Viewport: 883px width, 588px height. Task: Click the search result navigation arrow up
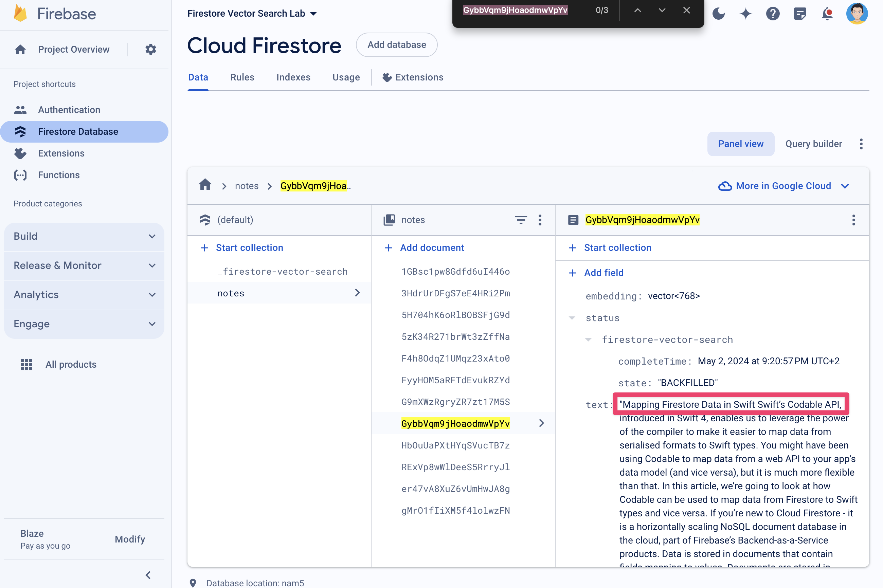pos(636,9)
